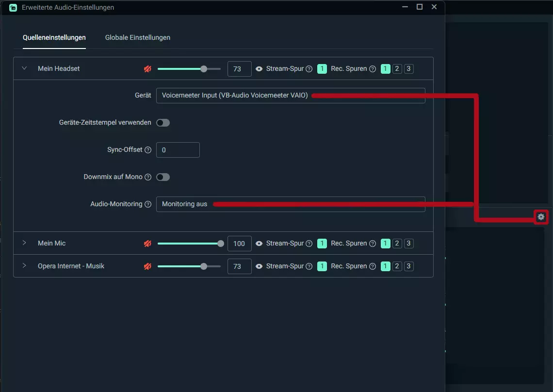
Task: Enable the Downmix auf Mono switch
Action: (163, 177)
